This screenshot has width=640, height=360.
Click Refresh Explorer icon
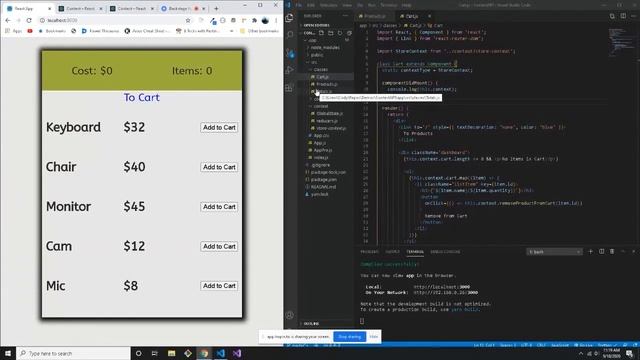(x=340, y=33)
